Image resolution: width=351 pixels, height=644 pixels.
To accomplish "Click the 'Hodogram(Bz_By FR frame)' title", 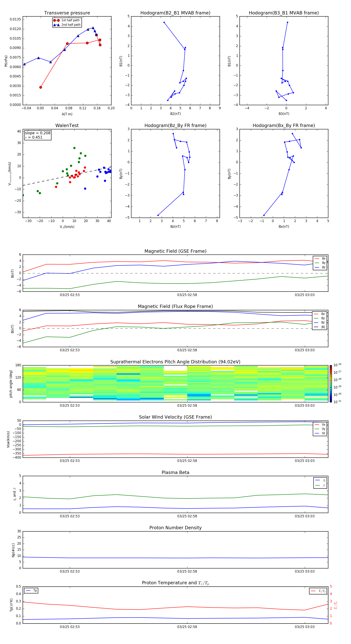I will [x=175, y=125].
